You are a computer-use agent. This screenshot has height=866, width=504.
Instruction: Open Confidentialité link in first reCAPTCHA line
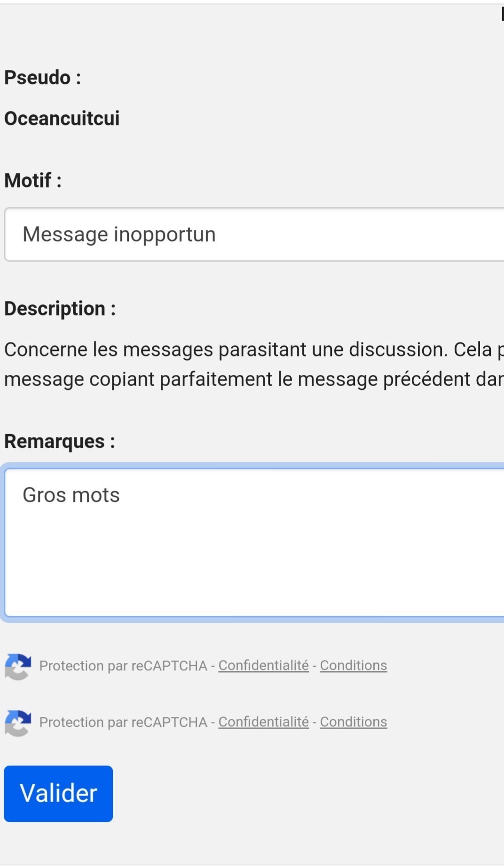263,666
